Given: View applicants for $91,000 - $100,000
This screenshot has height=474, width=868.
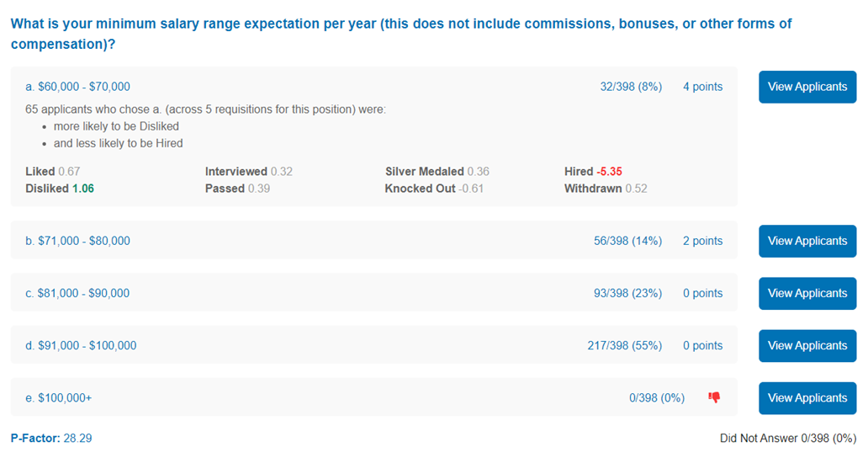Looking at the screenshot, I should pyautogui.click(x=807, y=346).
